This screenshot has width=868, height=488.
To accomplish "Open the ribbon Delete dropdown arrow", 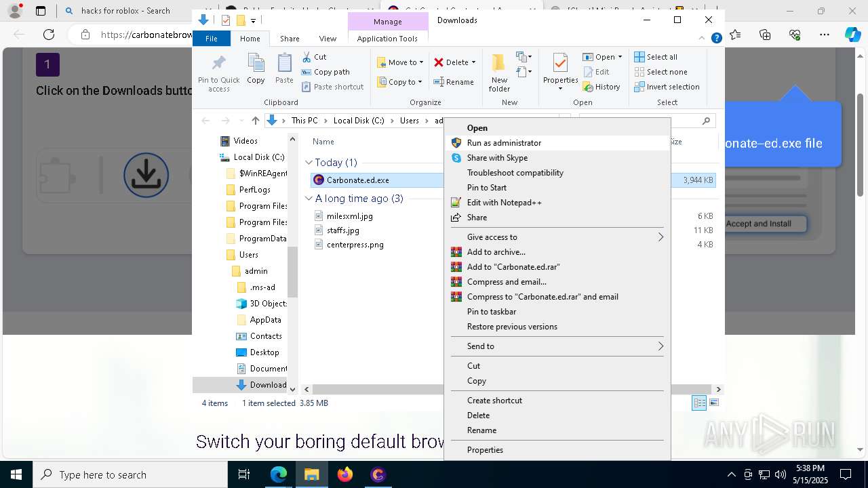I will coord(473,62).
